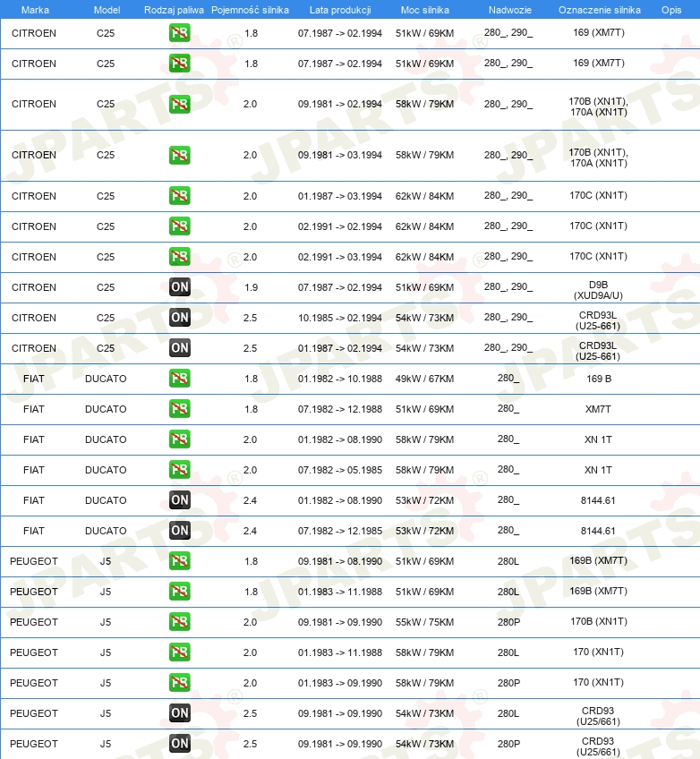The height and width of the screenshot is (759, 700).
Task: Click PB icon for Peugeot J5 55kW / 75KM
Action: tap(180, 622)
